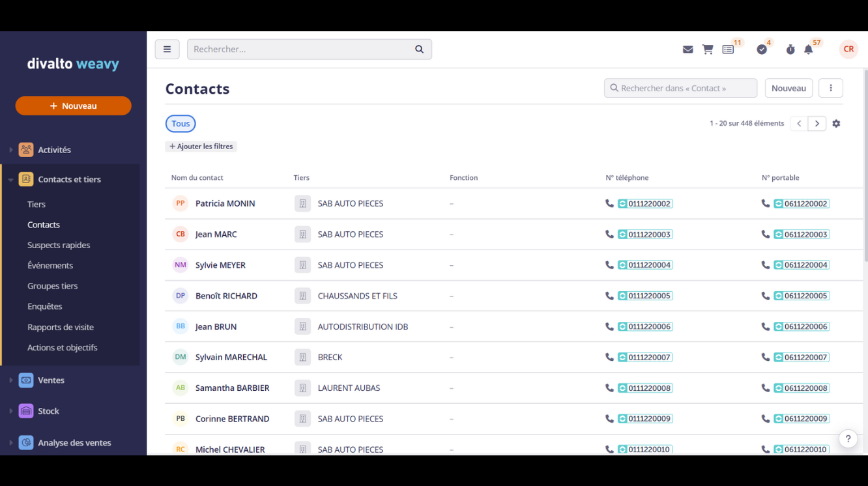Image resolution: width=868 pixels, height=486 pixels.
Task: Click Ajouter les filtres
Action: (x=201, y=146)
